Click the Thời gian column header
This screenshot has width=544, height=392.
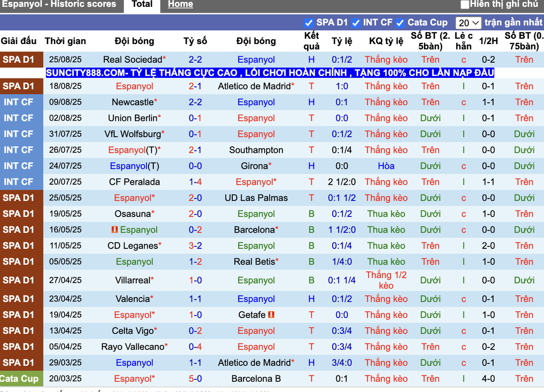[65, 41]
